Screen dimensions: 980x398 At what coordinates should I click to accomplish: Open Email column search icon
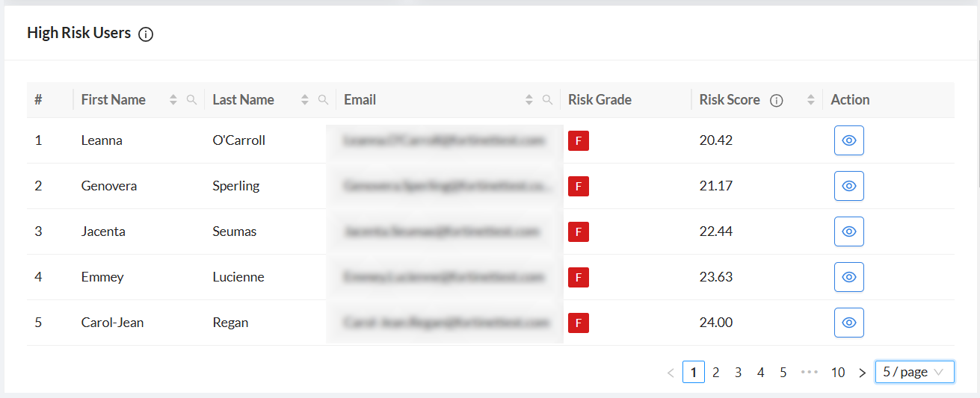tap(548, 99)
